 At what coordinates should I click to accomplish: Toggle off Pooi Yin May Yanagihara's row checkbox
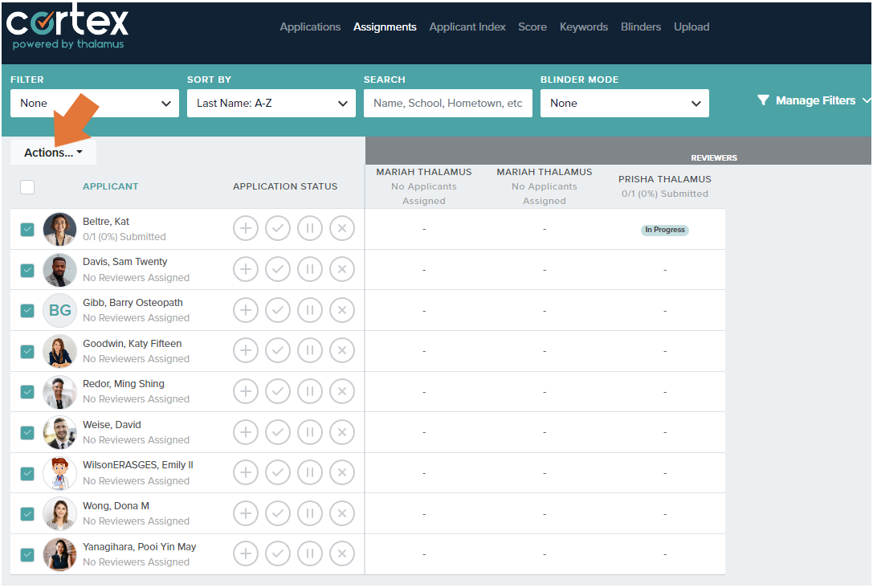coord(27,554)
